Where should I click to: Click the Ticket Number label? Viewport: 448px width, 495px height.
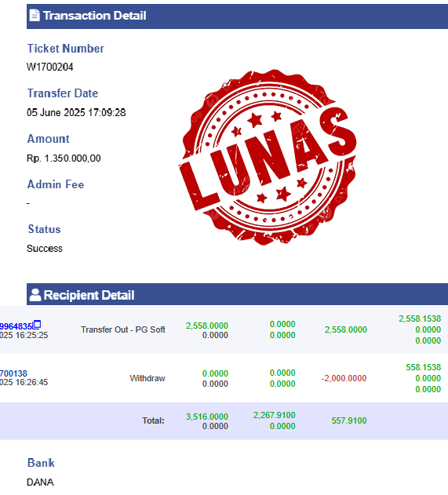tap(66, 49)
